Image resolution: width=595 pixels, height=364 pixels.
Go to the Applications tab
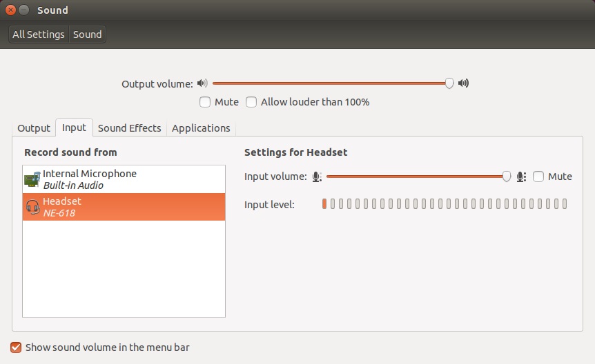pos(201,128)
